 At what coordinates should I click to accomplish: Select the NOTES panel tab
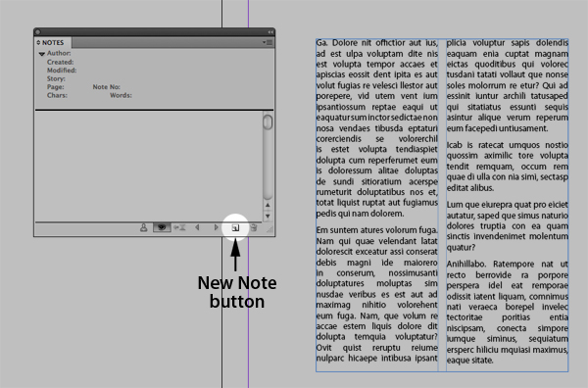[53, 43]
